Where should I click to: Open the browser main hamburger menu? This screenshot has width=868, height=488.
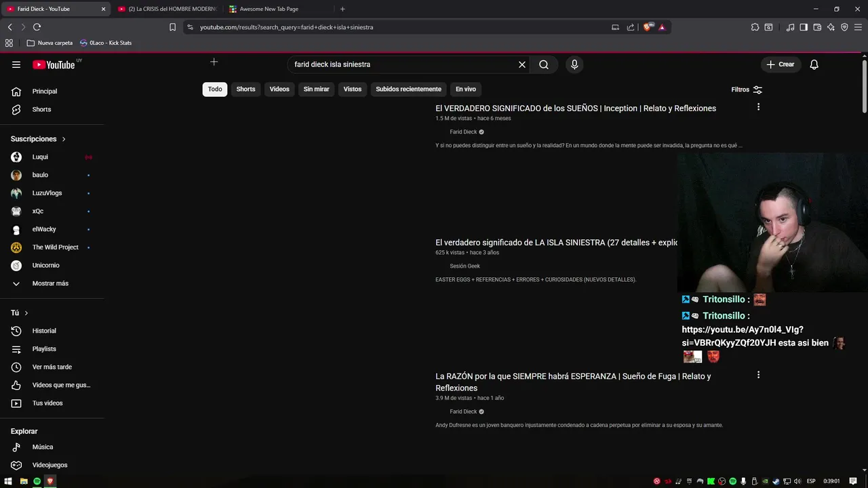click(x=858, y=27)
